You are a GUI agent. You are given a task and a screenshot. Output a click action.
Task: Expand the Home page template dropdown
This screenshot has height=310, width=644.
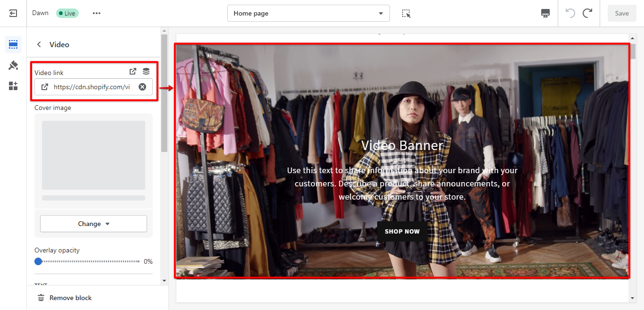tap(308, 13)
